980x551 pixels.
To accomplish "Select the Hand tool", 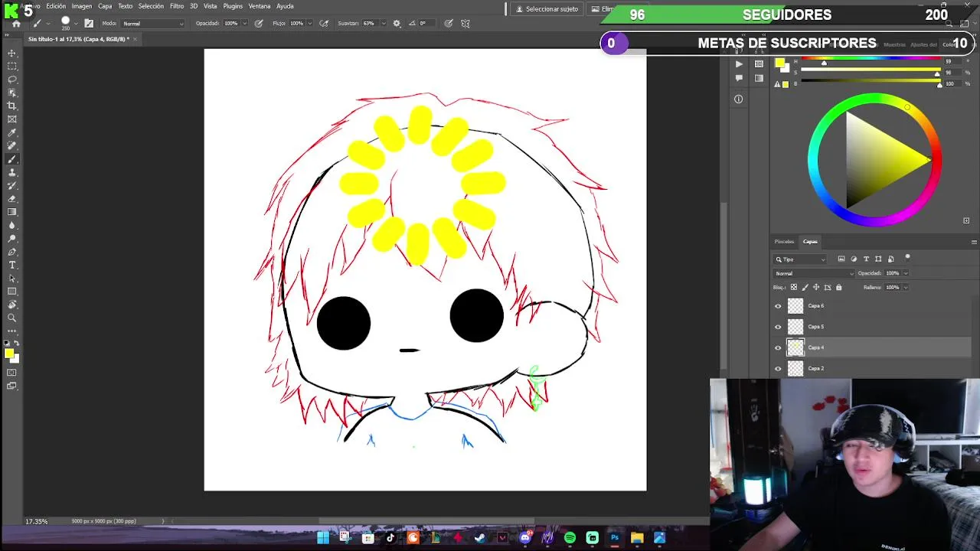I will [12, 305].
